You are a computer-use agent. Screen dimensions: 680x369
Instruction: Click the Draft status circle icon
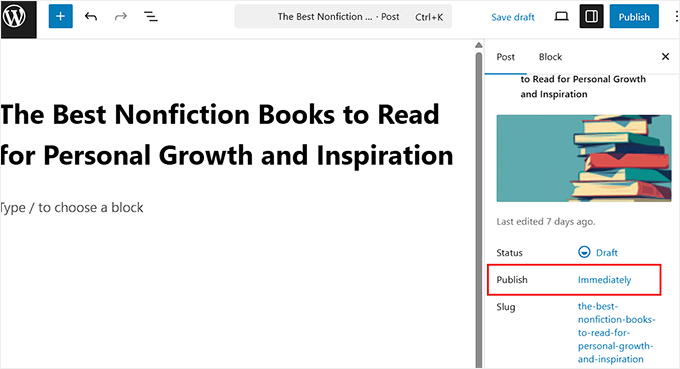(584, 252)
